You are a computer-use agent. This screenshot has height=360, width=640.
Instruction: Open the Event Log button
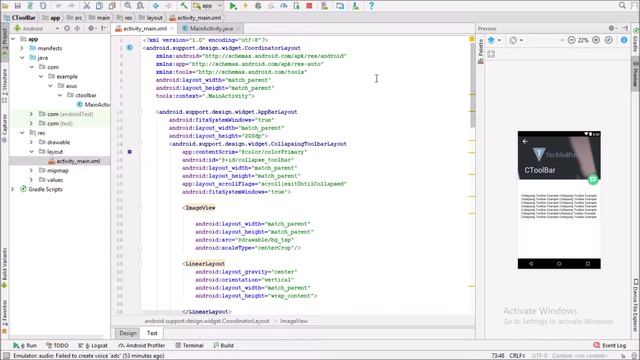[x=609, y=345]
